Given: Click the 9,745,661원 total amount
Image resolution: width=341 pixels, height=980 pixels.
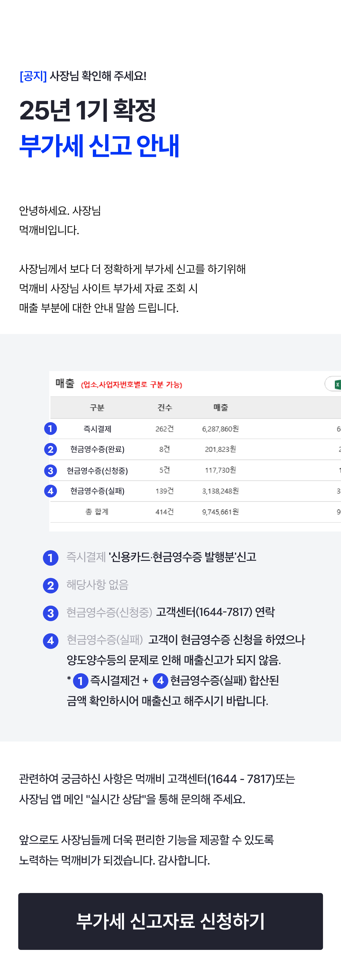Looking at the screenshot, I should tap(220, 512).
